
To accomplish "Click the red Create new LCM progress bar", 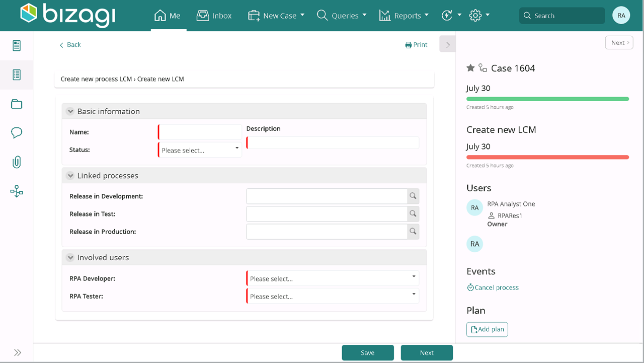I will (x=547, y=157).
